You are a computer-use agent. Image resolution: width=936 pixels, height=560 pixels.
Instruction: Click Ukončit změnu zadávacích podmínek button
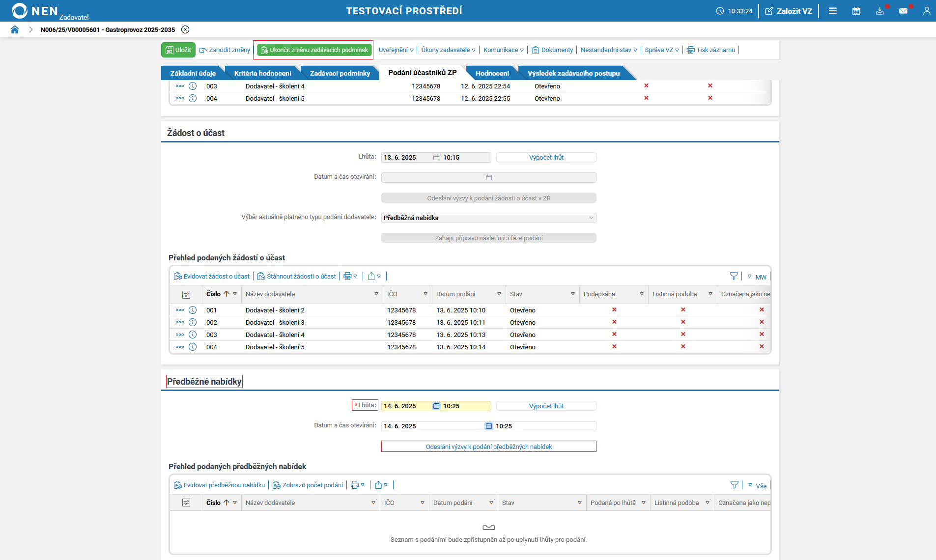tap(314, 50)
